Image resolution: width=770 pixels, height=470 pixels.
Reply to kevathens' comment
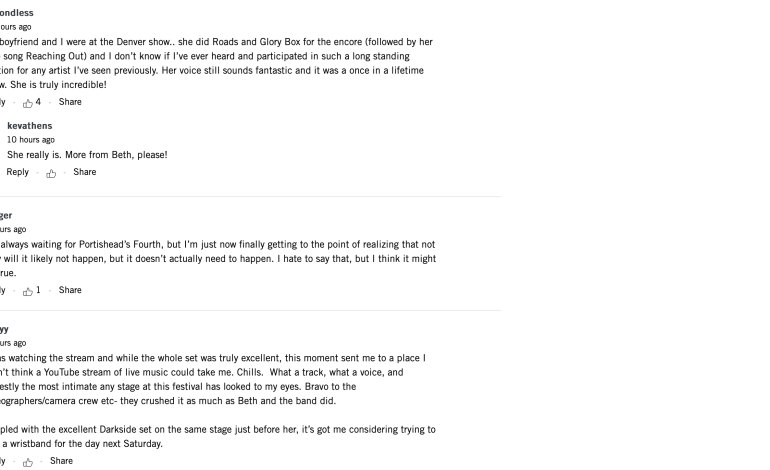(x=18, y=172)
